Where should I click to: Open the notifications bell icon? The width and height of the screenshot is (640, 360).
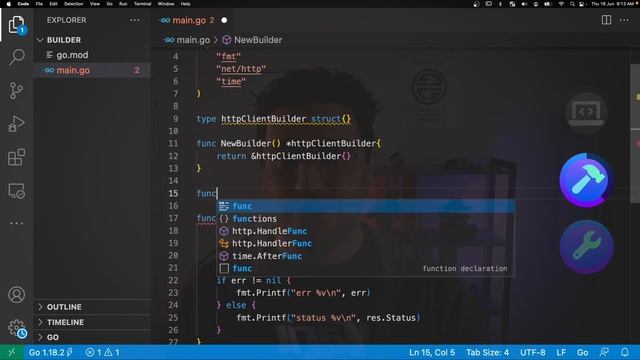[x=624, y=352]
